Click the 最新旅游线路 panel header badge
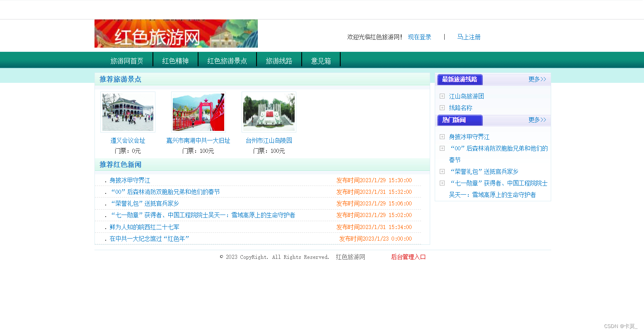 point(460,80)
